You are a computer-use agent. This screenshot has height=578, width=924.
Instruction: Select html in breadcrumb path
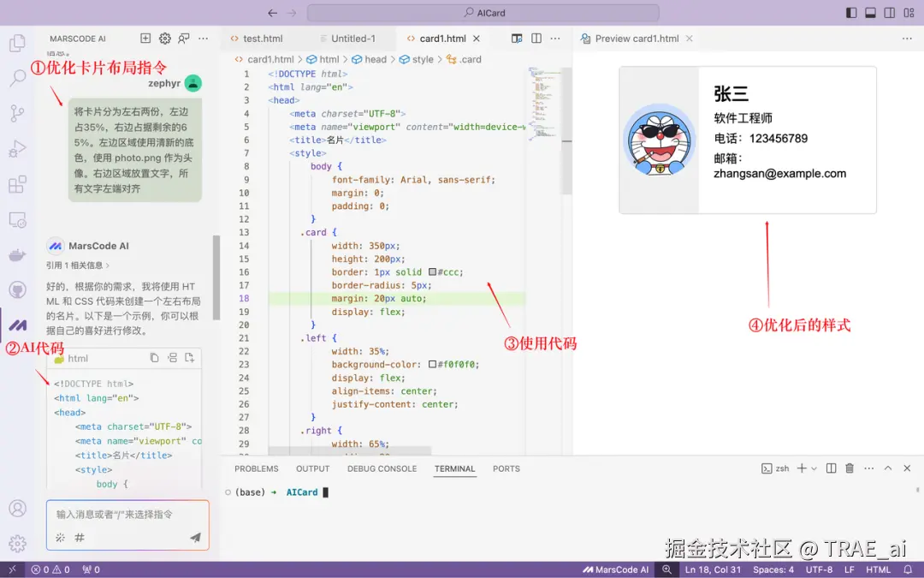pyautogui.click(x=323, y=60)
